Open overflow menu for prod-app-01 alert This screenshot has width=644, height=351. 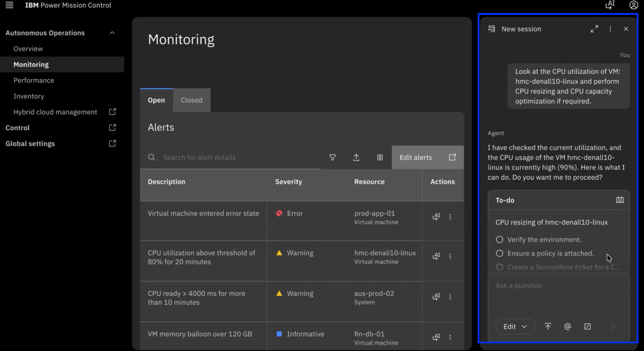click(450, 217)
